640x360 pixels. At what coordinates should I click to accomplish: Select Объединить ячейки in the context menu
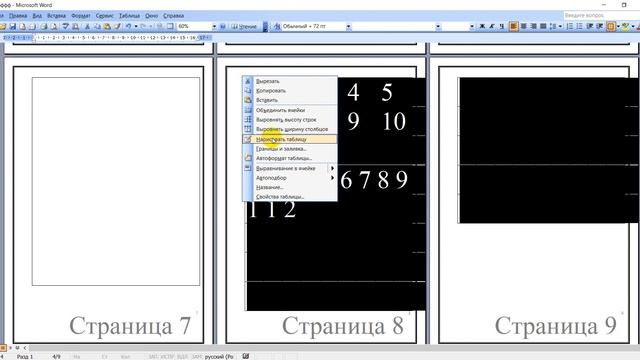click(x=290, y=110)
